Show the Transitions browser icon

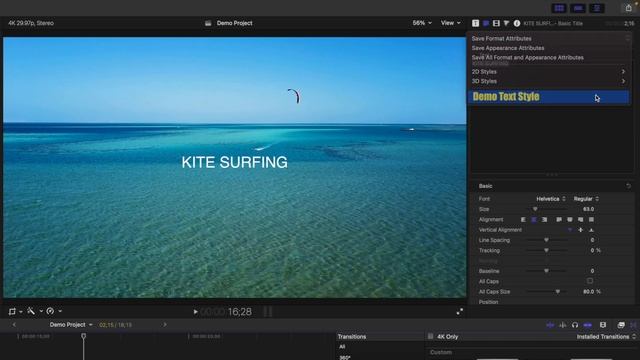[x=634, y=325]
